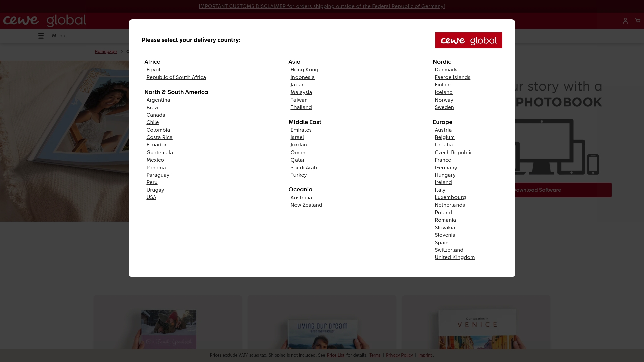Choose Japan from the Asia list
The height and width of the screenshot is (362, 644).
point(298,85)
